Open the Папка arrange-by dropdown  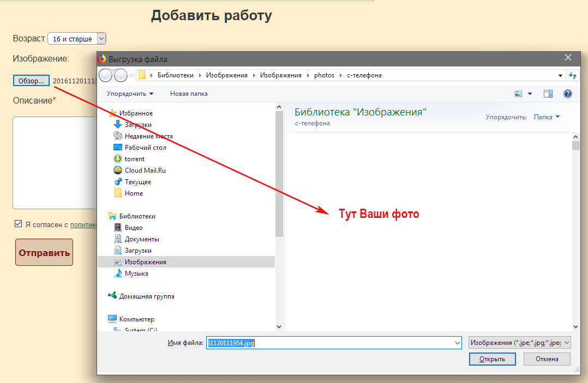click(547, 117)
